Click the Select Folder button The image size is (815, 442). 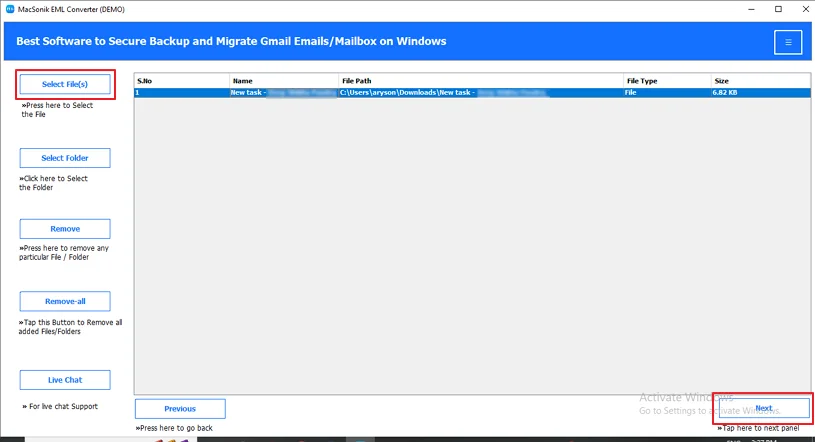tap(65, 158)
